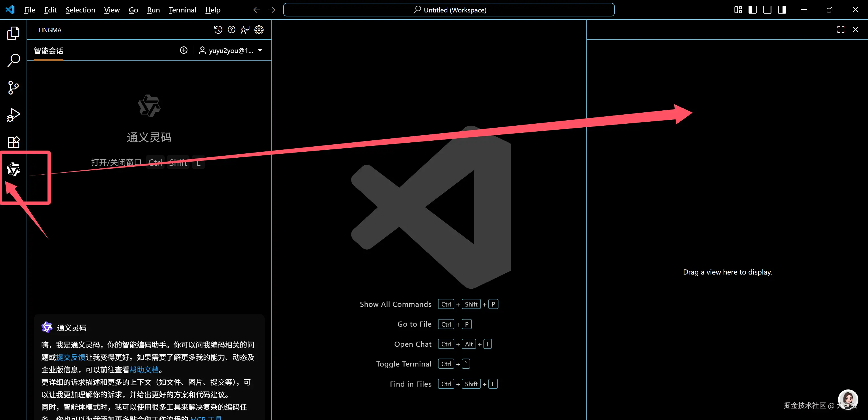Open the Customize Layout control
This screenshot has width=868, height=420.
coord(738,10)
